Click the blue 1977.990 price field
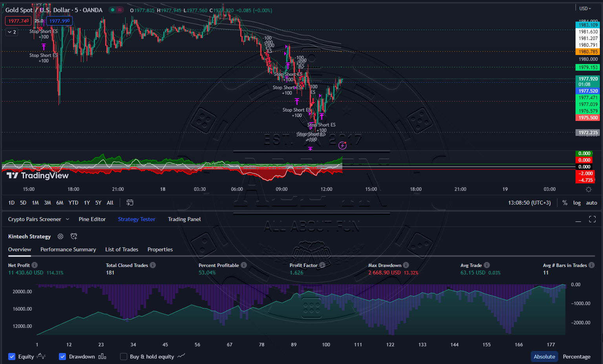603x364 pixels. [59, 20]
